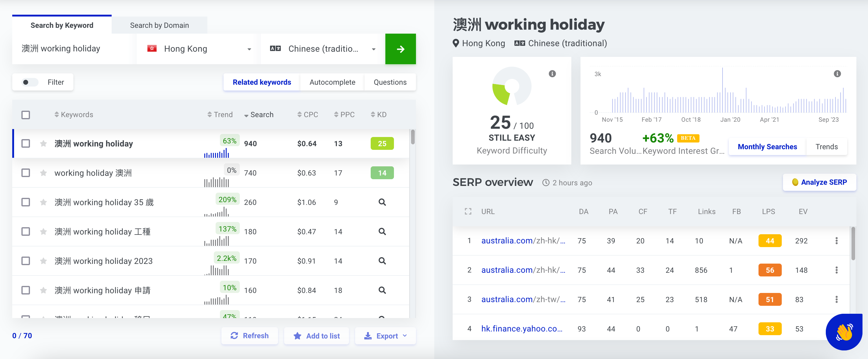Click the language icon in language selector
The image size is (868, 359).
pyautogui.click(x=275, y=49)
